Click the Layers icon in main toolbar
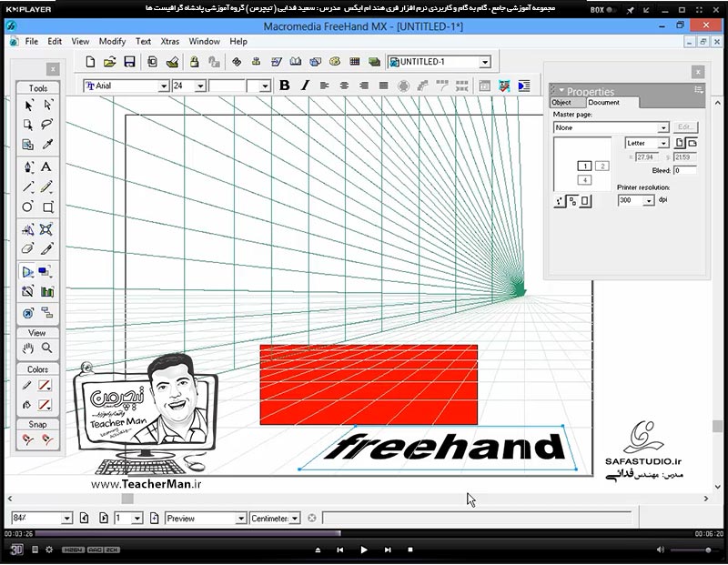The height and width of the screenshot is (565, 728). [374, 62]
